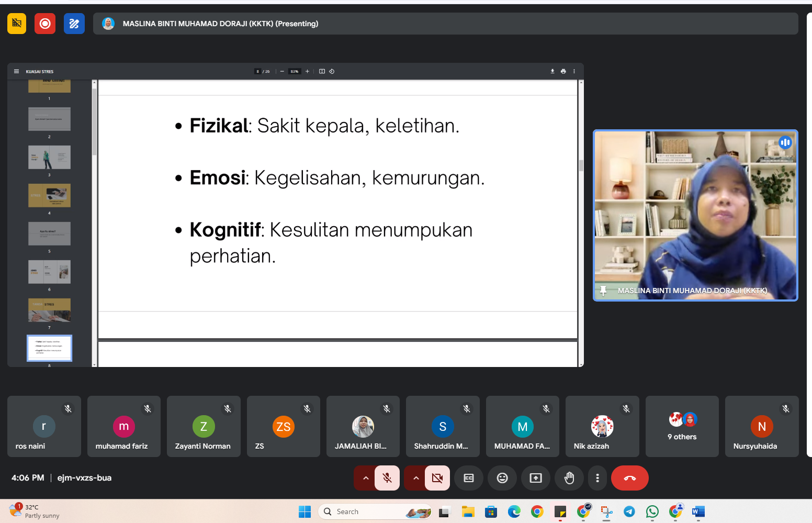This screenshot has height=523, width=812.
Task: Click the present screen share icon
Action: 536,478
